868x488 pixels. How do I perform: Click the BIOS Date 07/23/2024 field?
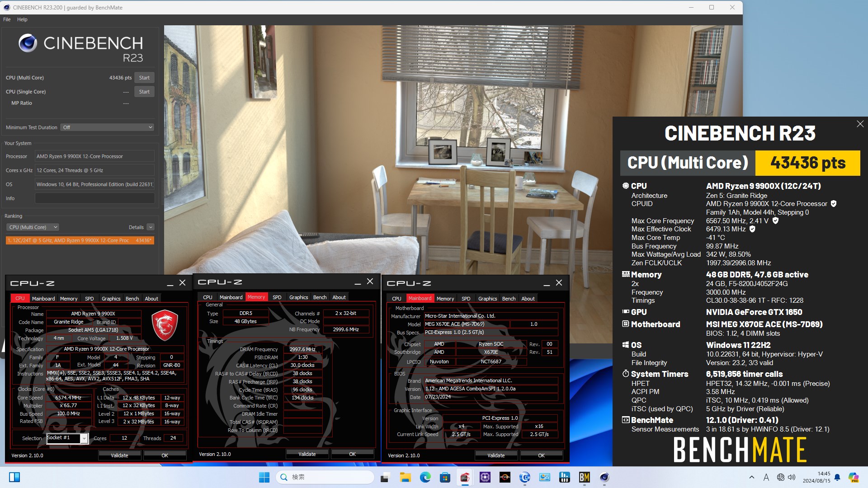click(491, 397)
